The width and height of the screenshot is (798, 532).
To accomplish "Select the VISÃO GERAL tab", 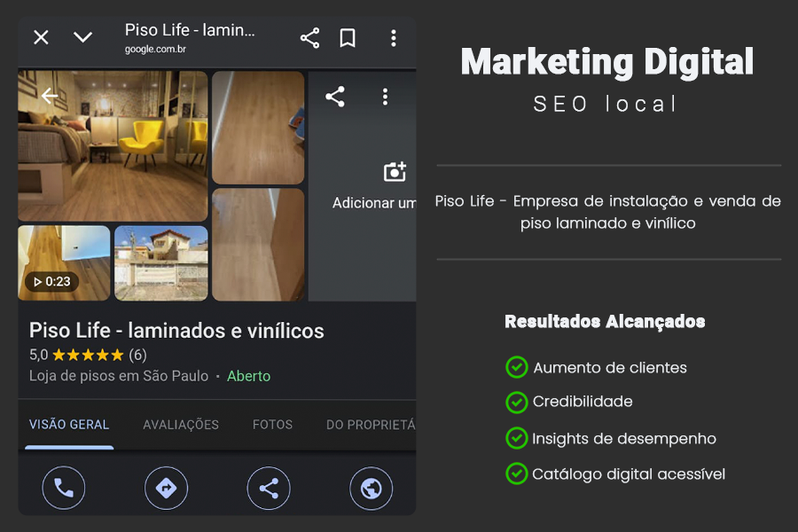I will [x=69, y=425].
